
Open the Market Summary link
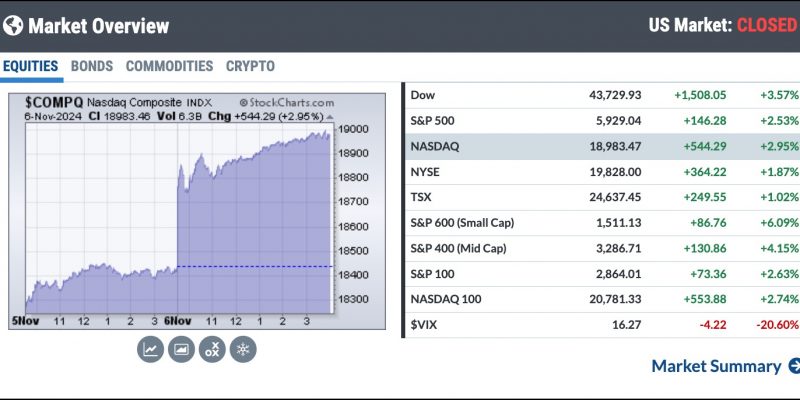click(716, 366)
